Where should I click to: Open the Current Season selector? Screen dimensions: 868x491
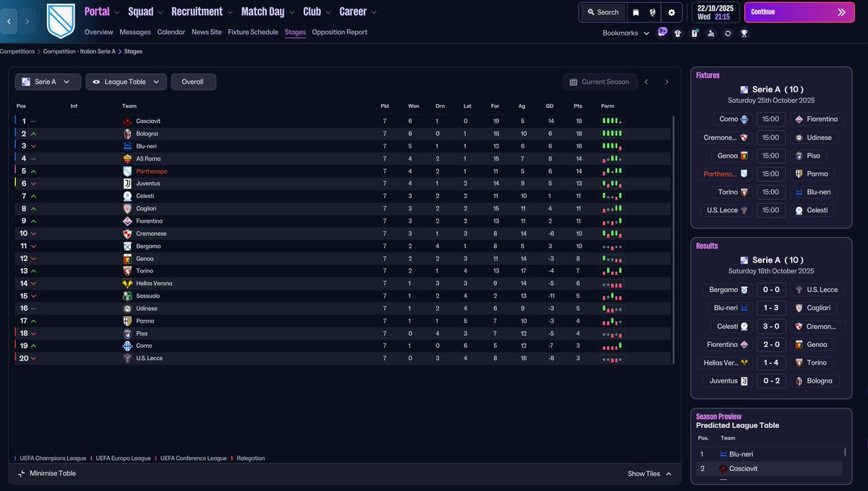[600, 82]
